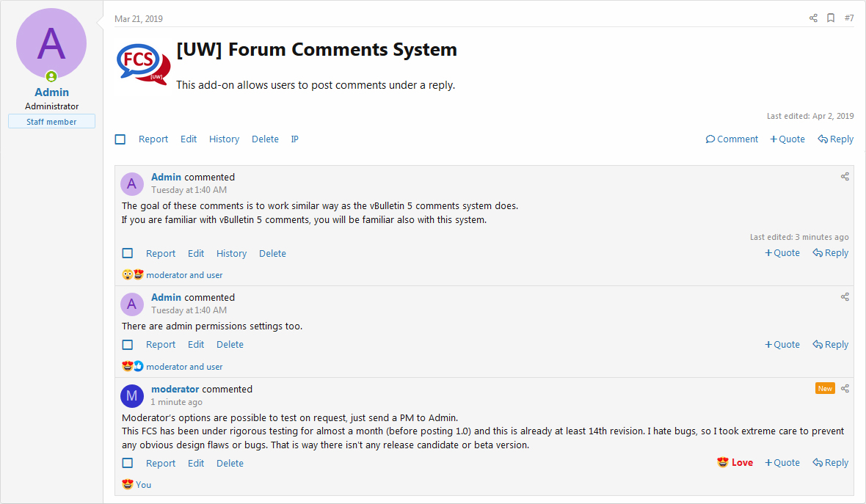Open History of the main post
Viewport: 866px width, 504px height.
point(225,139)
